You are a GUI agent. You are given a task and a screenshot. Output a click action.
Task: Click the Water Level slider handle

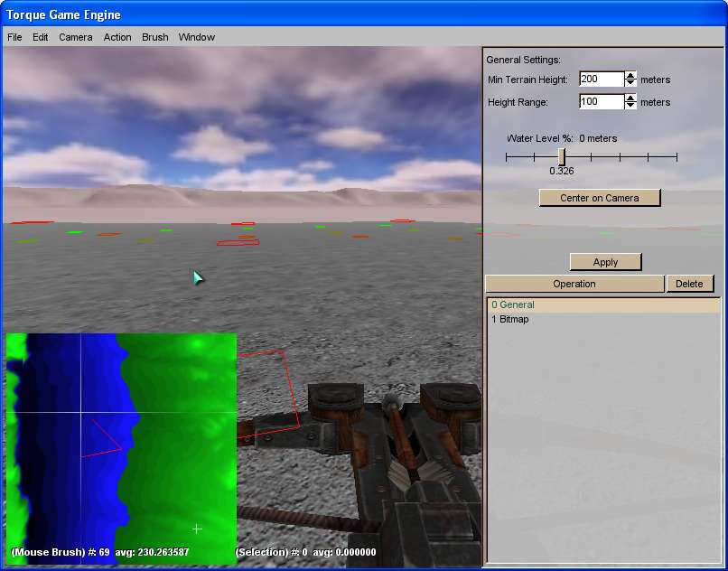(x=562, y=157)
